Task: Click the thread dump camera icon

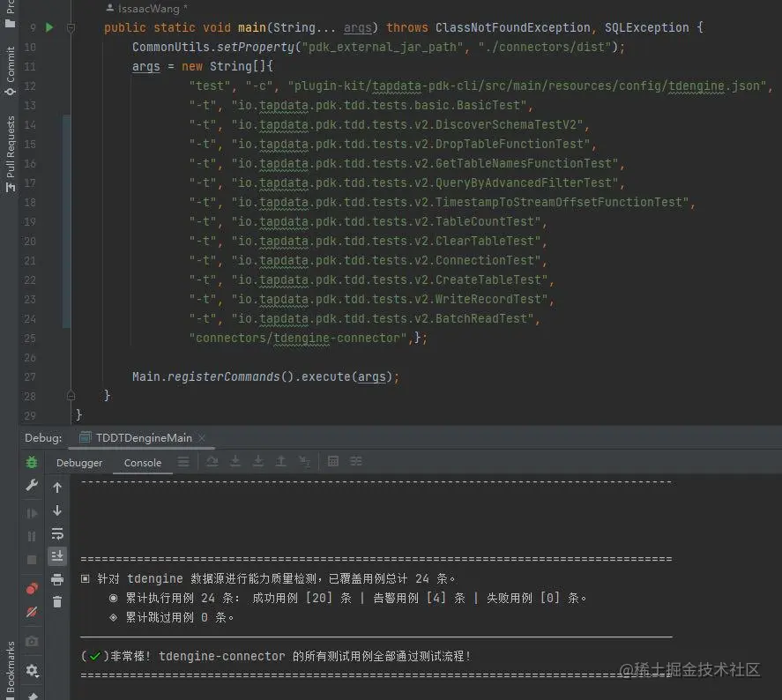Action: (x=32, y=641)
